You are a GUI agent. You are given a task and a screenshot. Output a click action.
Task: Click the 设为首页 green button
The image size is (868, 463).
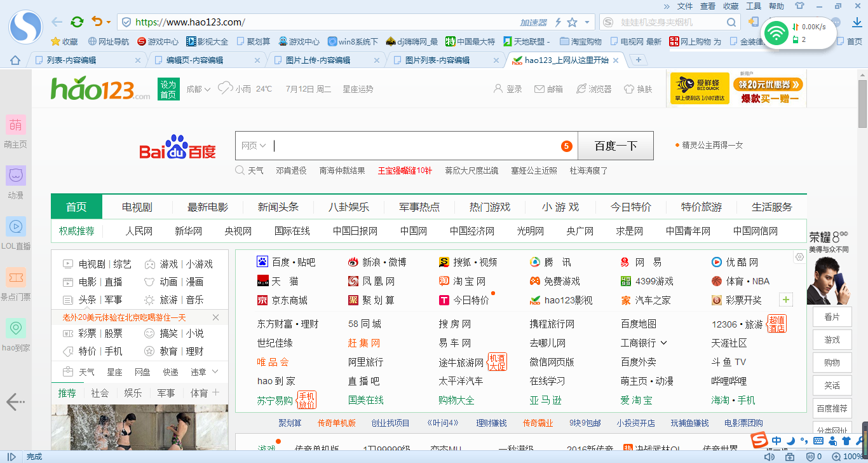[168, 89]
